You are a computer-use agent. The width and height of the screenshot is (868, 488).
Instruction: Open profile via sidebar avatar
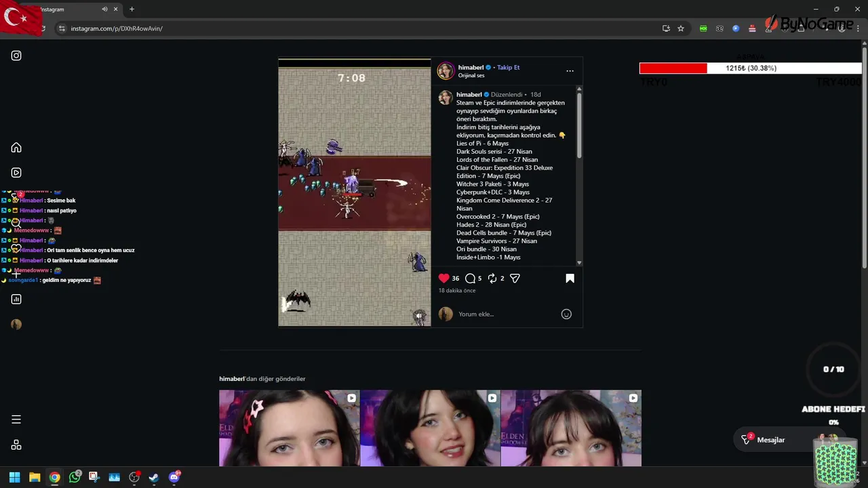tap(16, 324)
